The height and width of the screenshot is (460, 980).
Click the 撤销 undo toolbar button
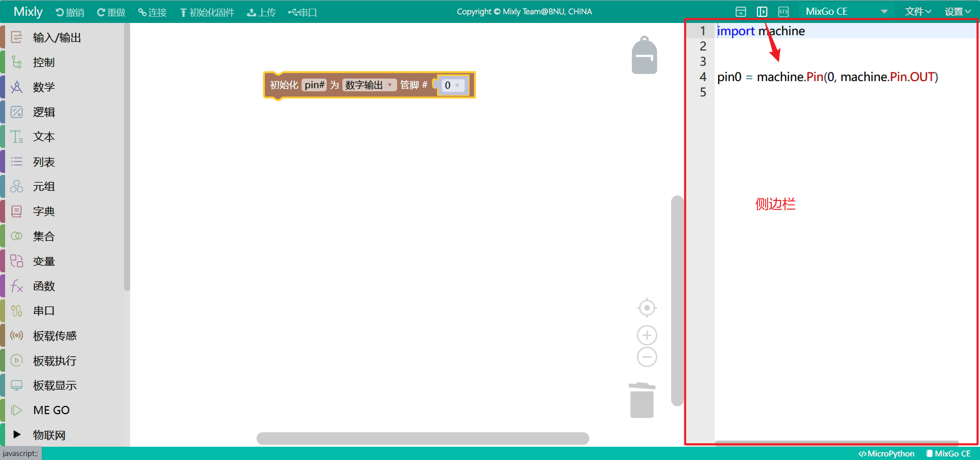70,12
